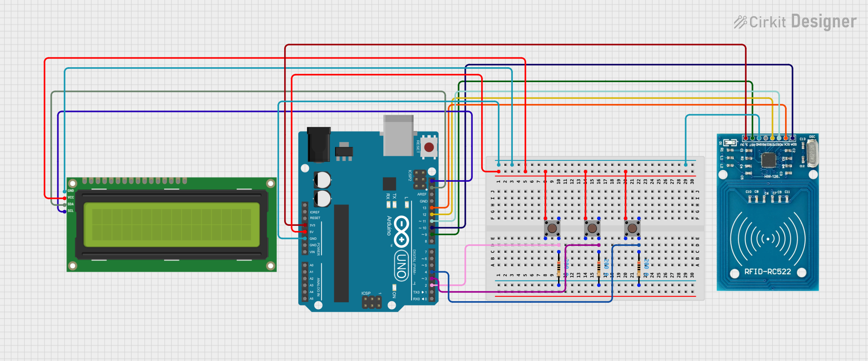Select the middle pushbutton on the breadboard
Image resolution: width=868 pixels, height=361 pixels.
tap(592, 228)
